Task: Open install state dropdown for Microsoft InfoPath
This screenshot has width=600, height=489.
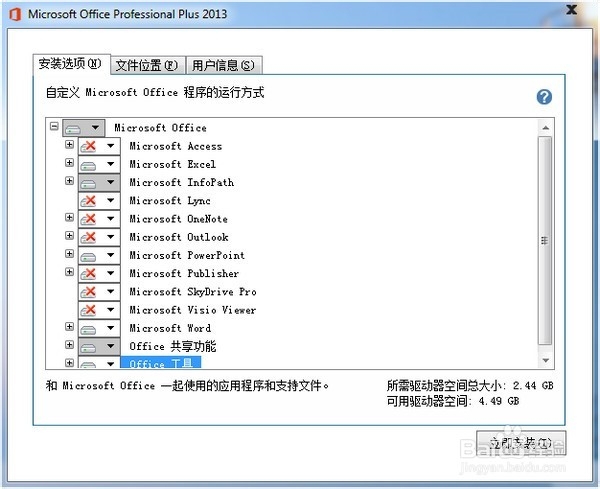Action: tap(99, 183)
